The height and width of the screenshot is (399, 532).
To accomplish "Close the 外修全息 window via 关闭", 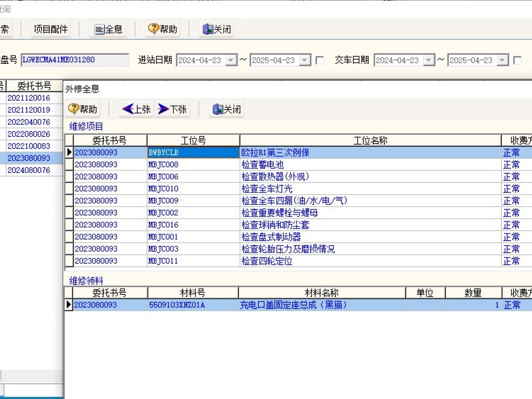I will pos(227,109).
